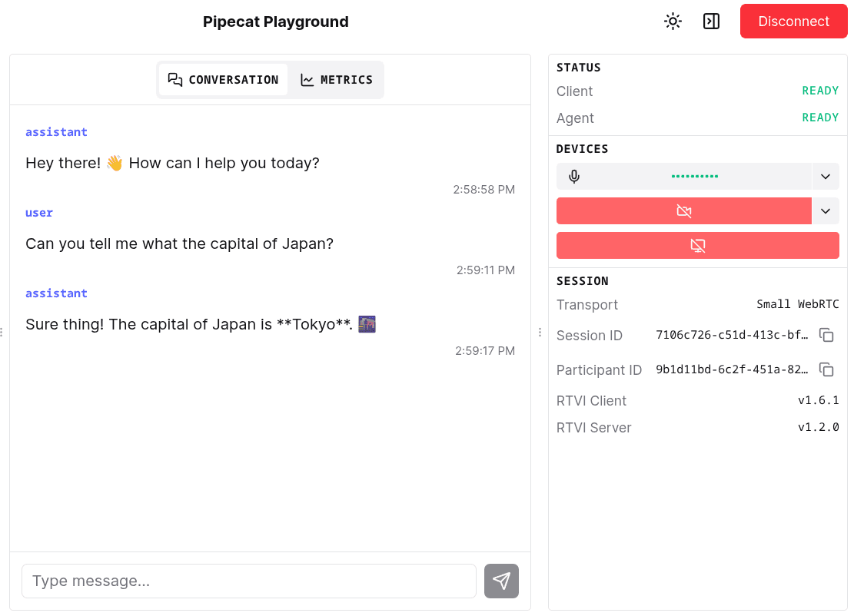Select the Session ID value 7106c726-c51d-413c-bf…
The image size is (854, 616).
point(732,335)
